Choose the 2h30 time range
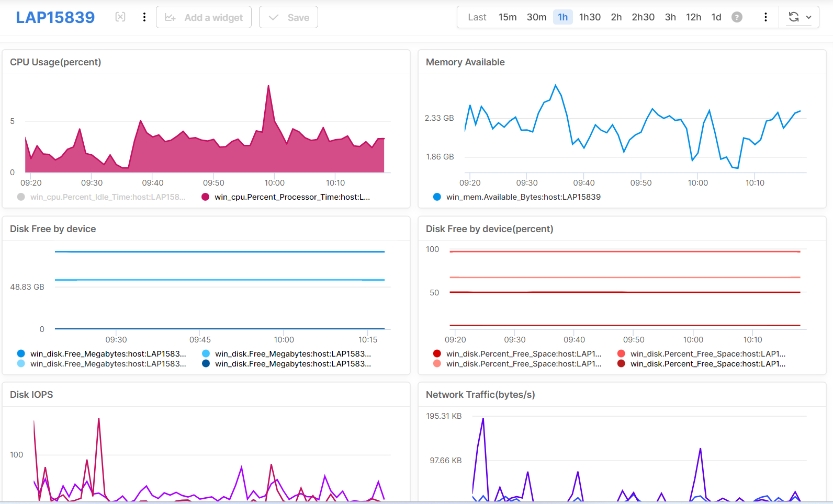 [643, 17]
